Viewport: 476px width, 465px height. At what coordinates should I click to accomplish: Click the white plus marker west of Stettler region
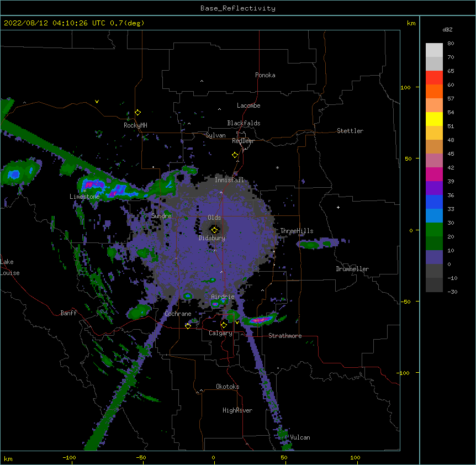coord(338,207)
